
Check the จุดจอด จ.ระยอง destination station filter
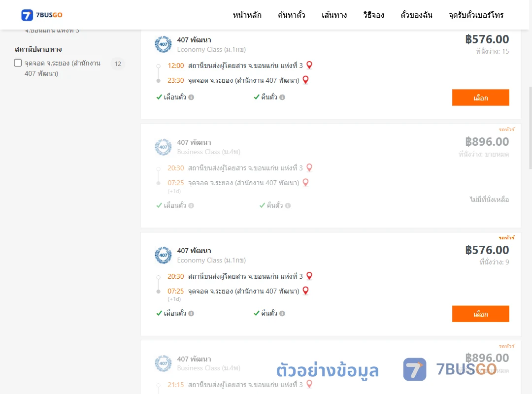coord(18,63)
